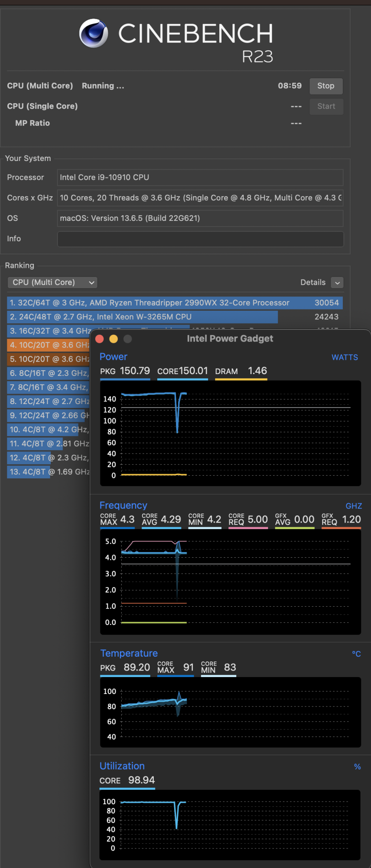The width and height of the screenshot is (371, 868).
Task: Click the CORE REQ frequency 5.00
Action: pos(258,519)
